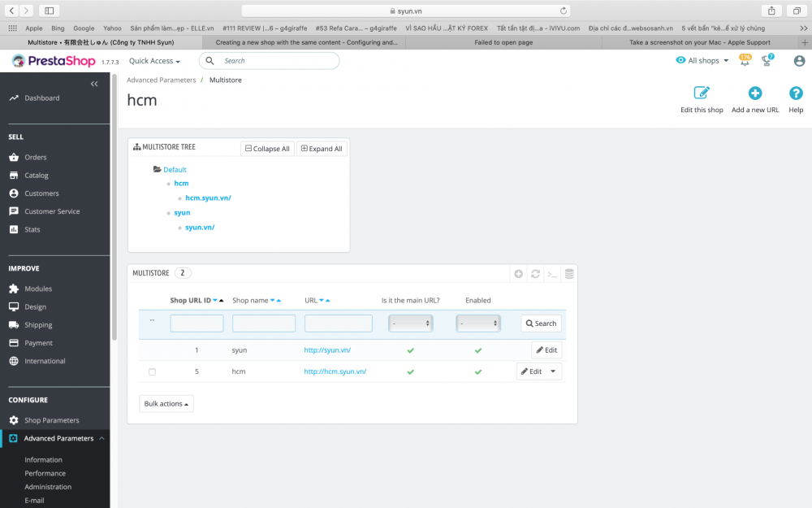Open the trophy gamification icon
Viewport: 812px width, 508px height.
pyautogui.click(x=767, y=61)
